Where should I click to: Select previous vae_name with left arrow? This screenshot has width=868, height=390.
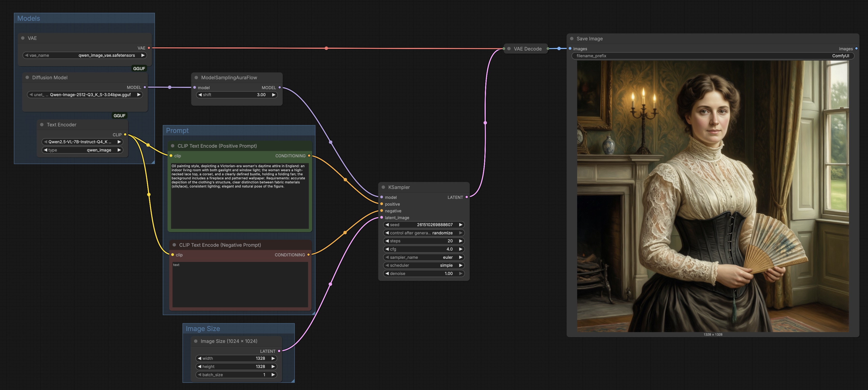(26, 55)
